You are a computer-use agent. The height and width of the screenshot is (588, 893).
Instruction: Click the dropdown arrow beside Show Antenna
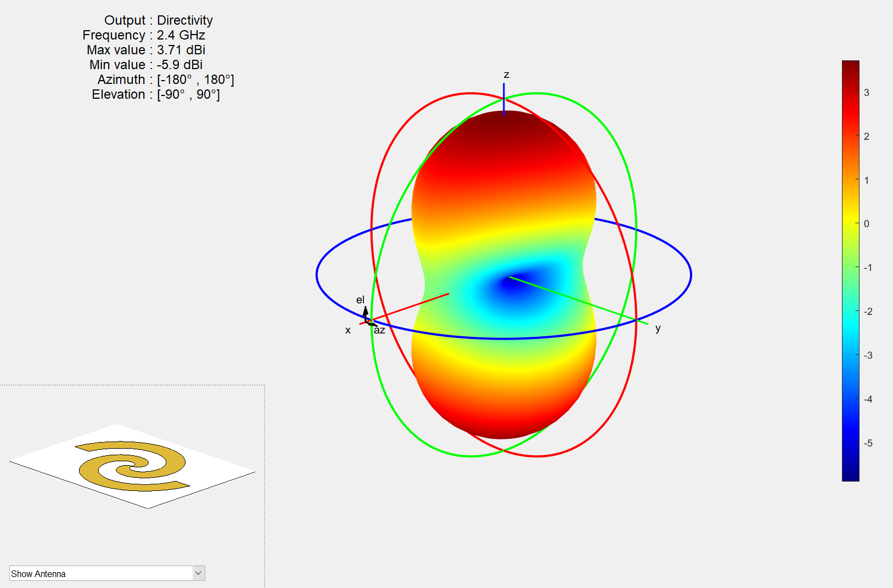[x=199, y=573]
